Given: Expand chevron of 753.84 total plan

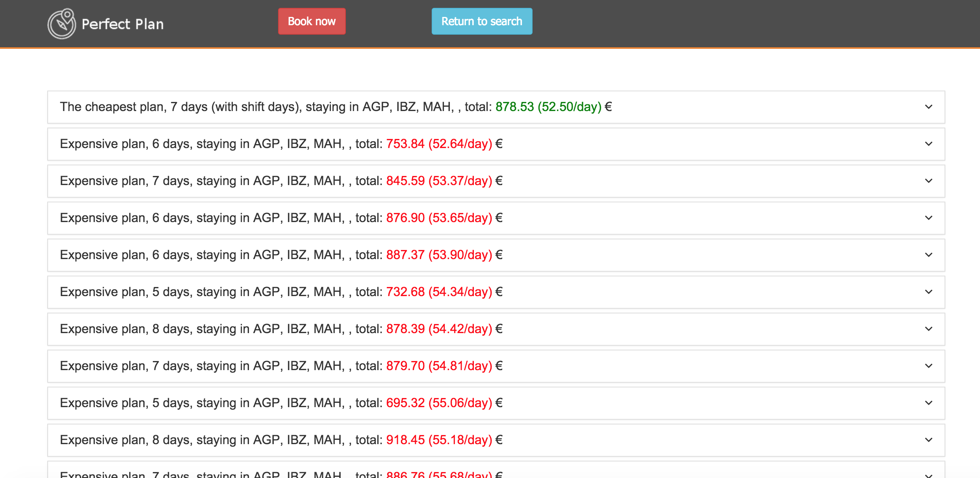Looking at the screenshot, I should [928, 144].
